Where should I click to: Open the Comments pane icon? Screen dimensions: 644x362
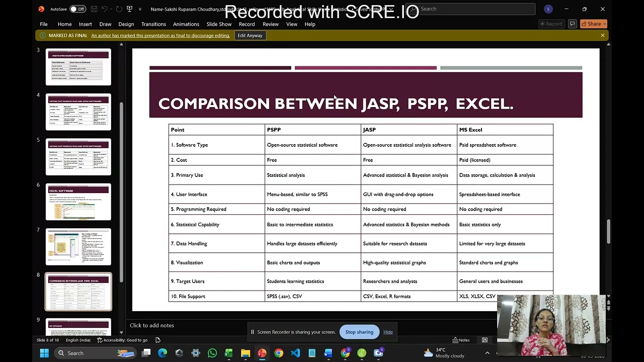(572, 24)
